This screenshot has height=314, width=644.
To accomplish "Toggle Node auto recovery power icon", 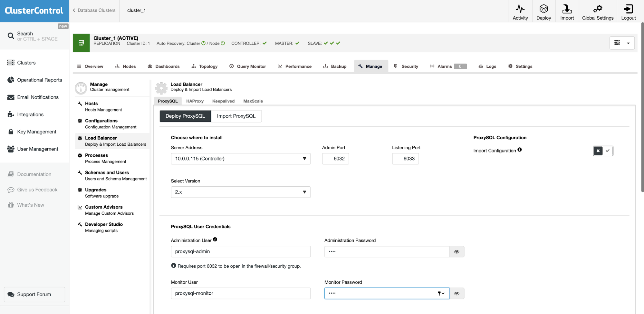I will pos(223,43).
